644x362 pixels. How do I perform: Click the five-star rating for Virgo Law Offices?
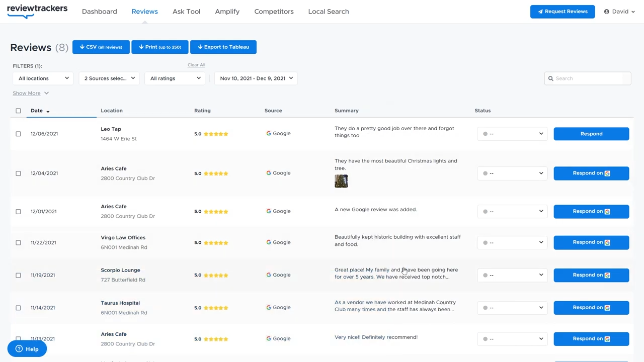216,243
